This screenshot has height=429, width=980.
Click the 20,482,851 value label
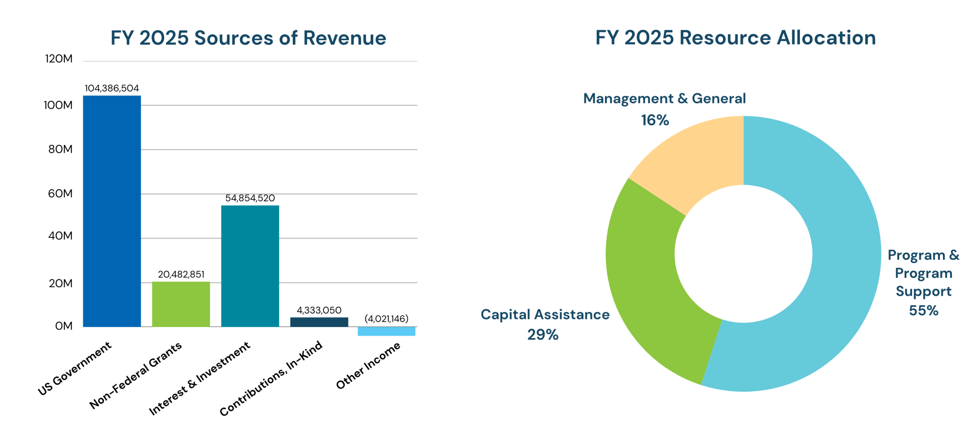click(181, 274)
